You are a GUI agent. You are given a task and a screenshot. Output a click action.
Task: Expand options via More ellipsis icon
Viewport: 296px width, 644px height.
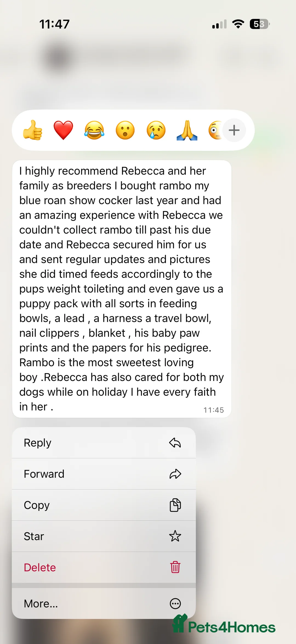(x=175, y=603)
